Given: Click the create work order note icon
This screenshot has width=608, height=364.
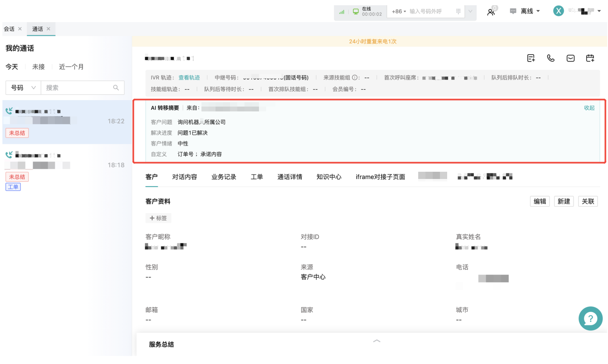Looking at the screenshot, I should [531, 58].
